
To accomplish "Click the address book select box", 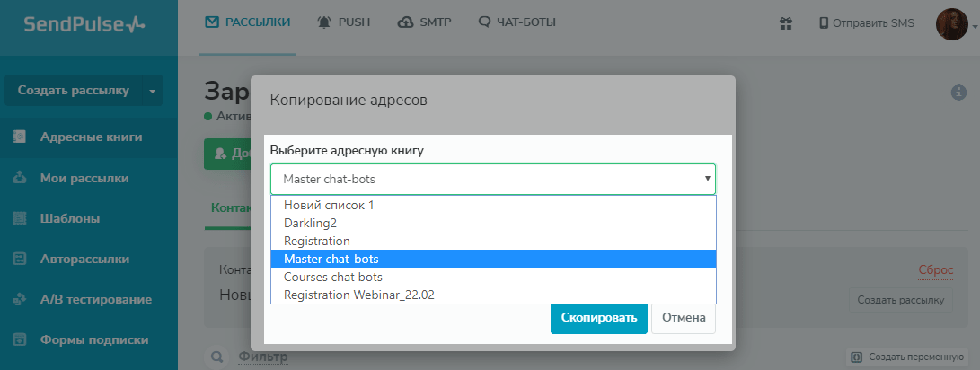I will (x=492, y=179).
